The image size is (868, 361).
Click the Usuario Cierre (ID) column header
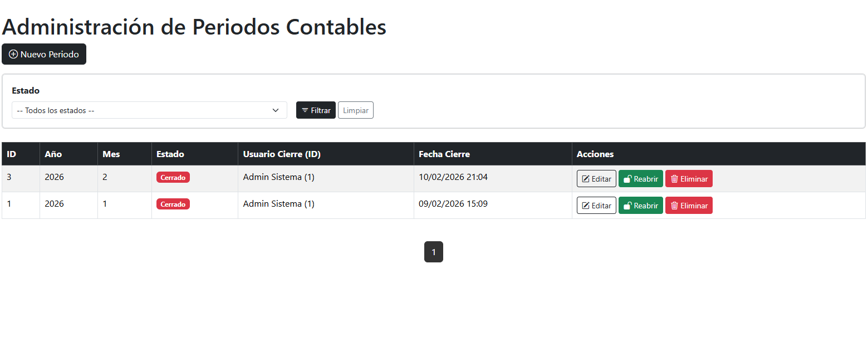pos(282,154)
